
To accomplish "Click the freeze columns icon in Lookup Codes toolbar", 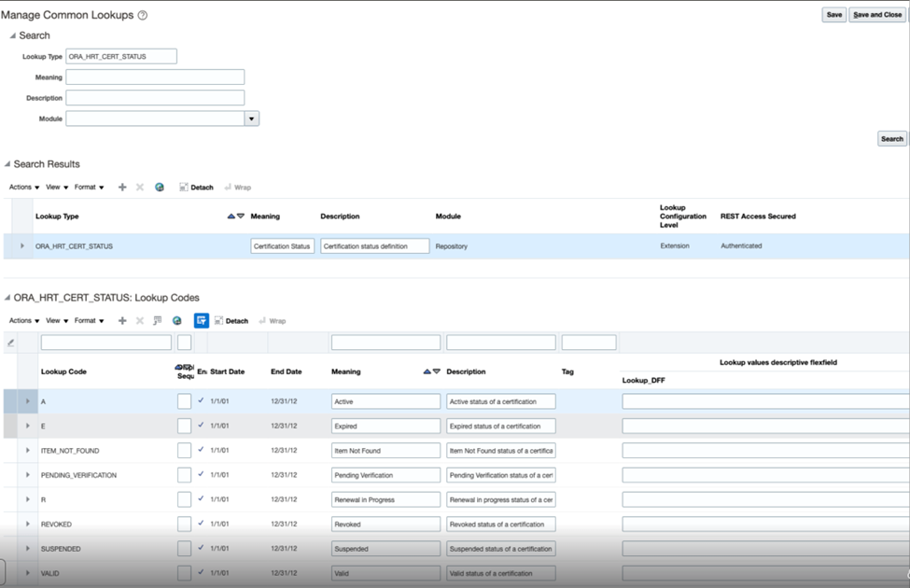I will 156,320.
